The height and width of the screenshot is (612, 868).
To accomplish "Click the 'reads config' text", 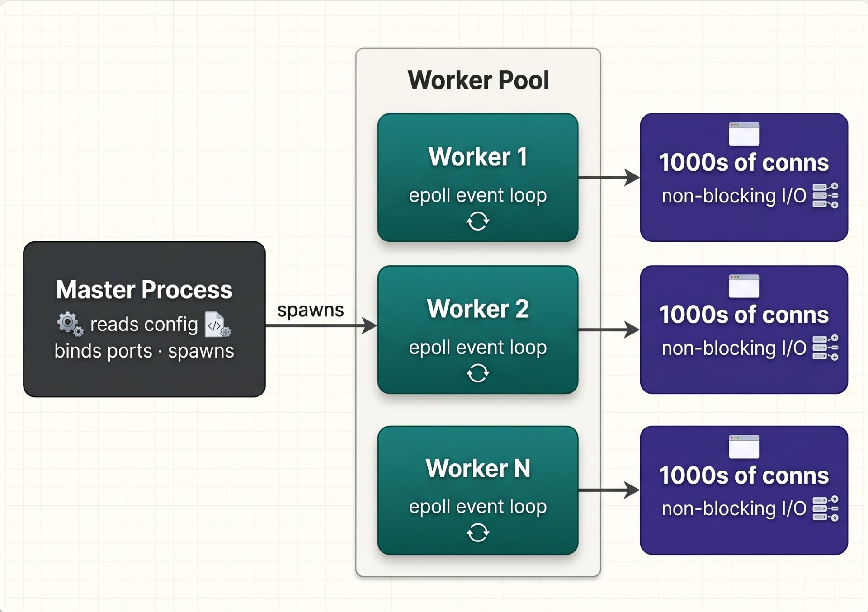I will pos(144,325).
